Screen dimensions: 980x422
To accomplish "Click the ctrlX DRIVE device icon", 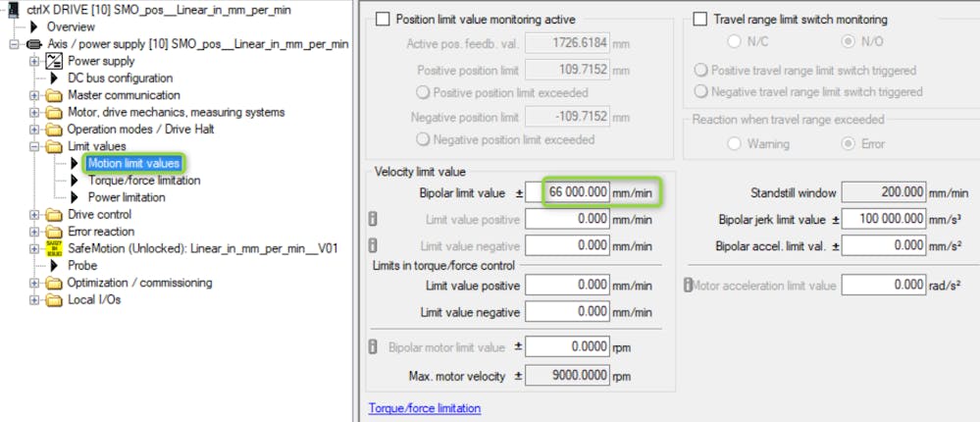I will pos(13,11).
